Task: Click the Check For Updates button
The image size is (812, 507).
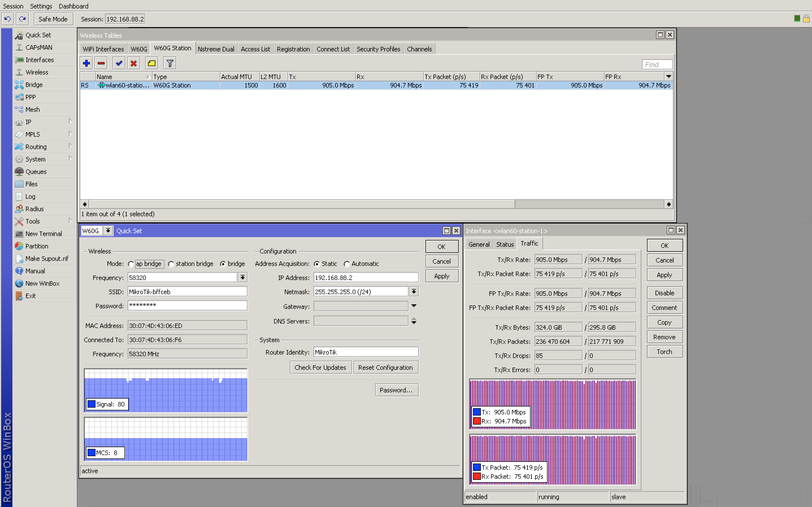Action: pos(320,368)
